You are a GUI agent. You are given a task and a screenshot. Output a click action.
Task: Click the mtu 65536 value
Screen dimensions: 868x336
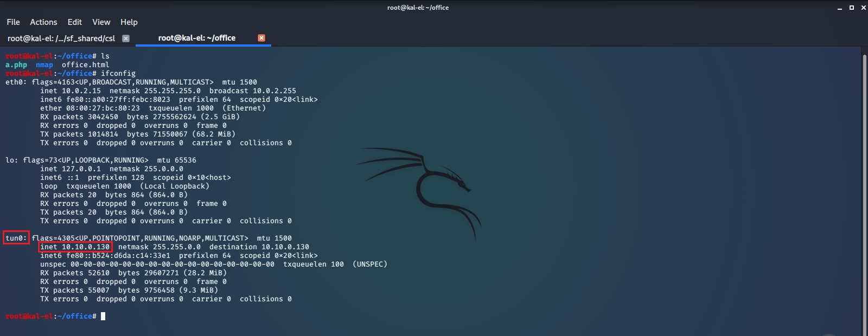pos(177,160)
